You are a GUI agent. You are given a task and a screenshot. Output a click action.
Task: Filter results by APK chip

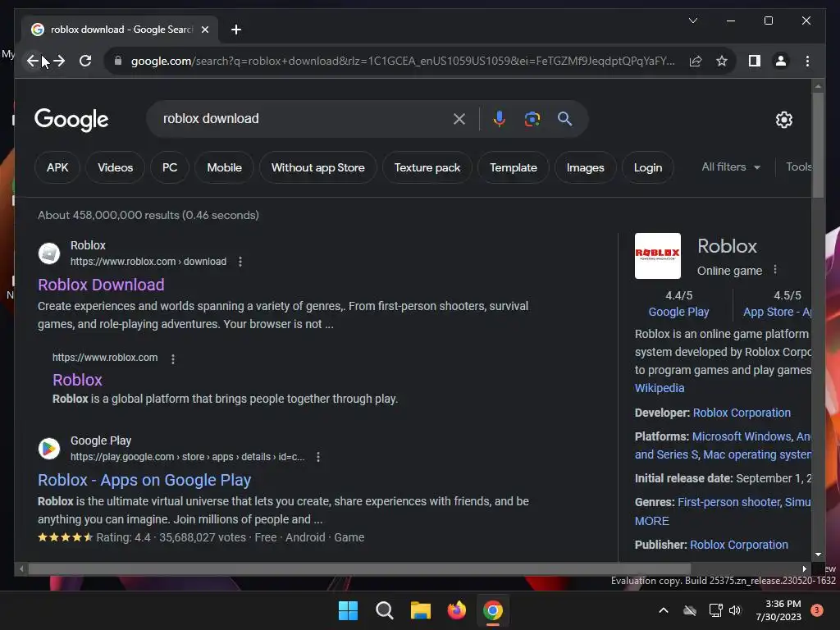pyautogui.click(x=57, y=167)
